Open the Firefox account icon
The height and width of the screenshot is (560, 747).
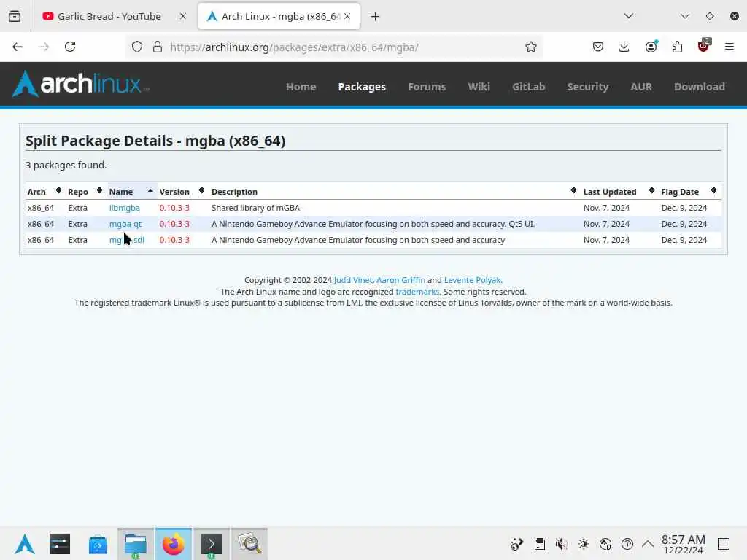(651, 47)
